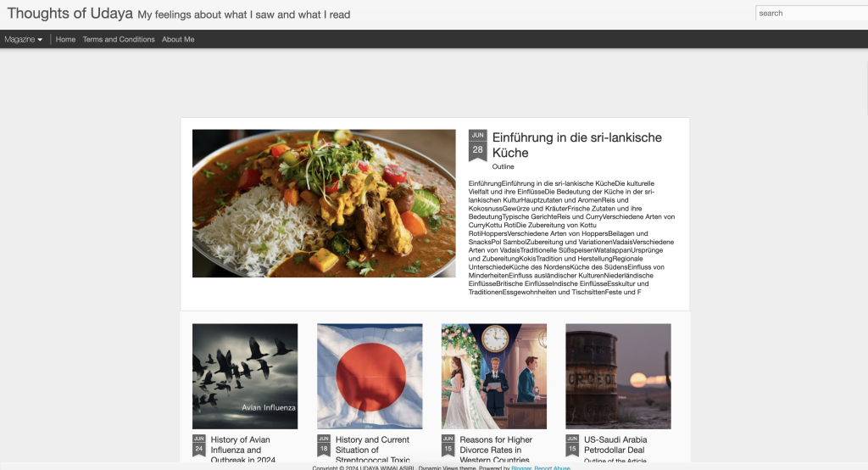Open the crude oil barrel thumbnail
Screen dimensions: 868x470
pyautogui.click(x=618, y=377)
